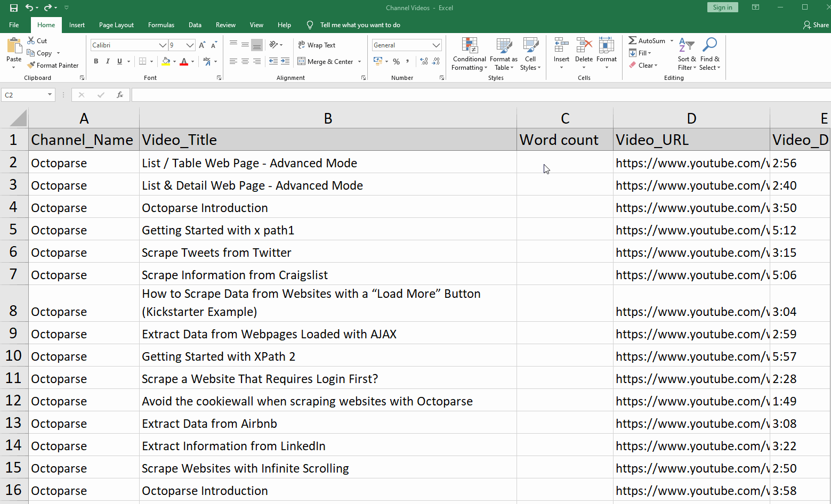Image resolution: width=831 pixels, height=504 pixels.
Task: Open Ribbon Display Options in title bar
Action: (x=755, y=7)
